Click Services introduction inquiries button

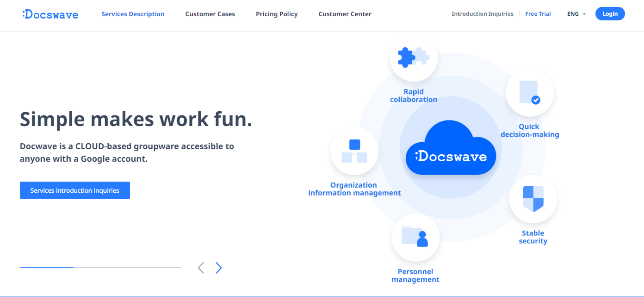[75, 190]
